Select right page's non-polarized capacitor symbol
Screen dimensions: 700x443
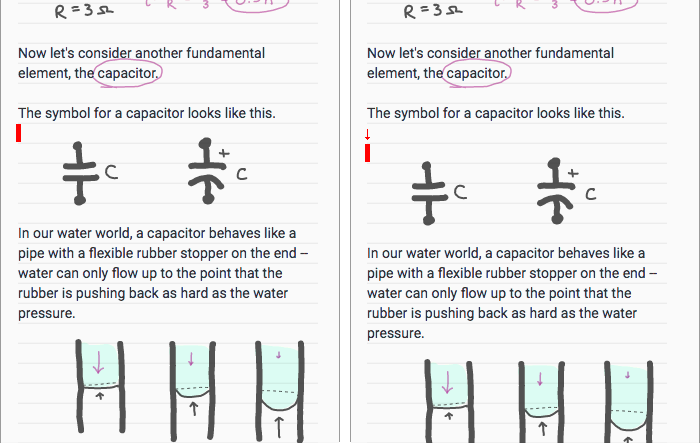pos(439,193)
